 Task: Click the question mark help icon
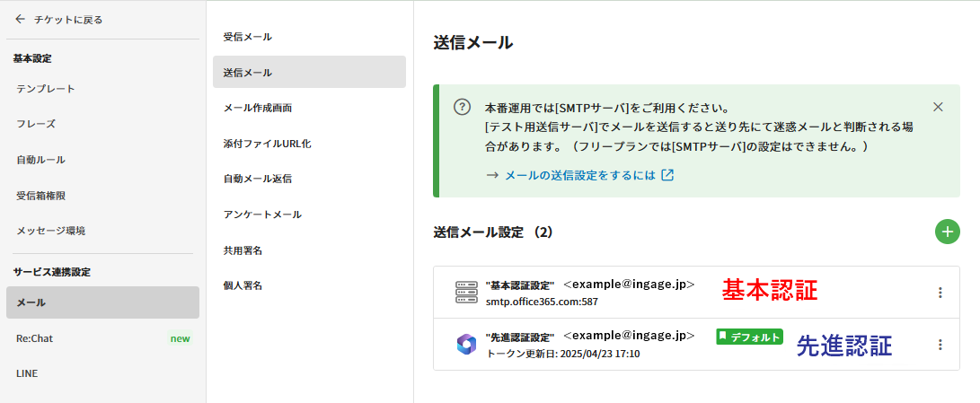pos(463,107)
